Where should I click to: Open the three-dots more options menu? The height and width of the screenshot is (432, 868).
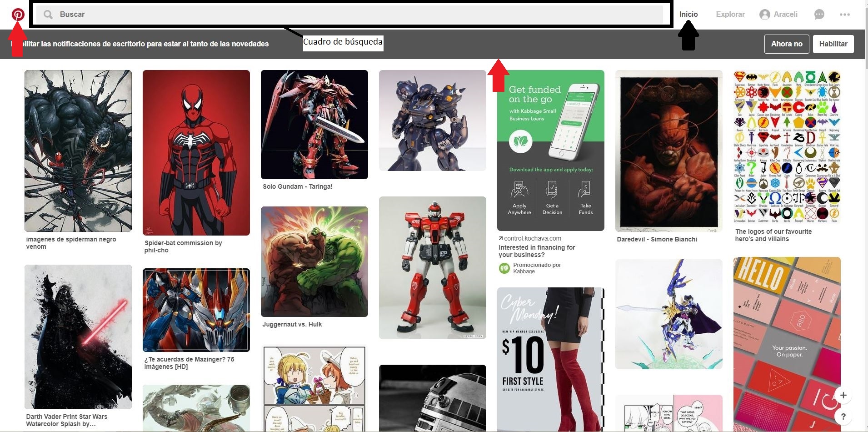click(845, 15)
